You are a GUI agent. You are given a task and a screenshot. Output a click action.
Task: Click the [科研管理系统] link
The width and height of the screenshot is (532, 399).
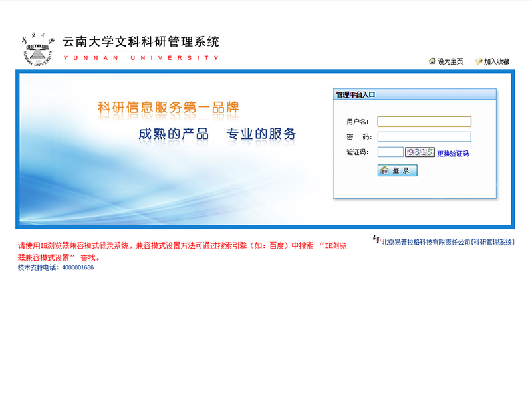point(493,243)
